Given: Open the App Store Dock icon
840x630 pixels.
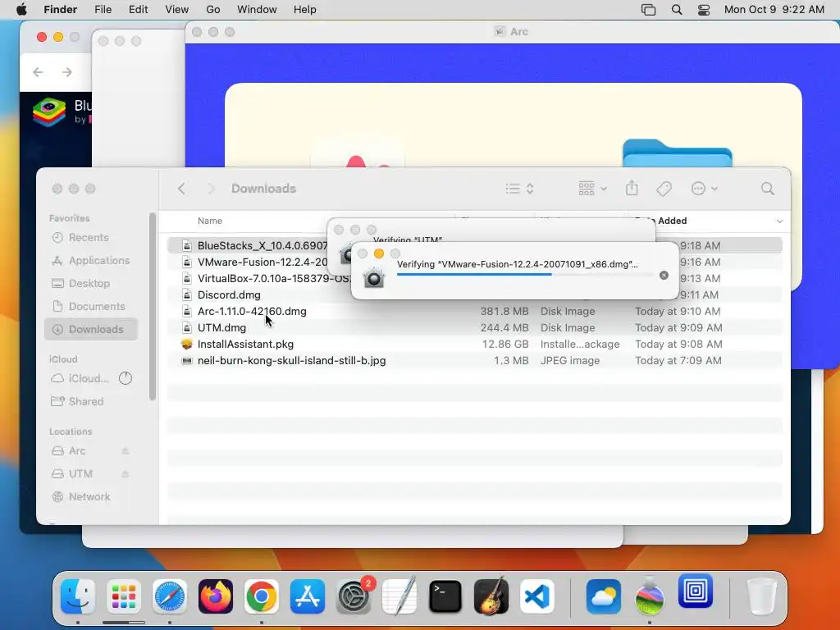Looking at the screenshot, I should click(x=308, y=596).
